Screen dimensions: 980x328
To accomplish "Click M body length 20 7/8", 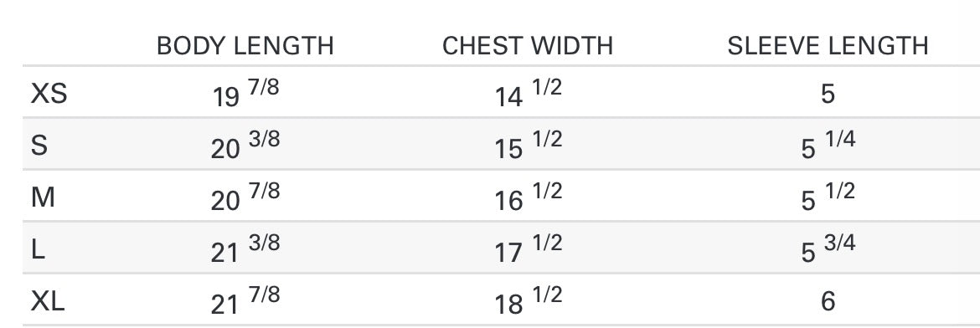I will click(245, 197).
